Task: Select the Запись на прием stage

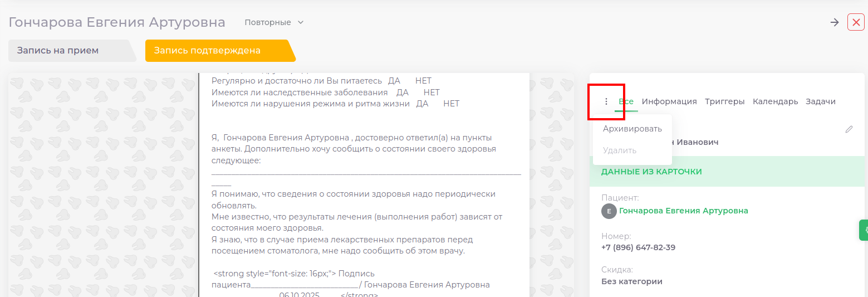Action: [x=71, y=51]
